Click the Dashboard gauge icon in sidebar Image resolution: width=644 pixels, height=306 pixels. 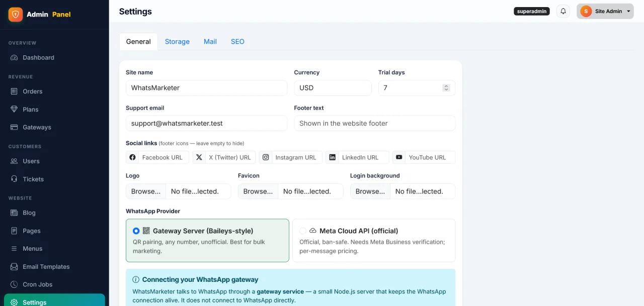point(14,58)
